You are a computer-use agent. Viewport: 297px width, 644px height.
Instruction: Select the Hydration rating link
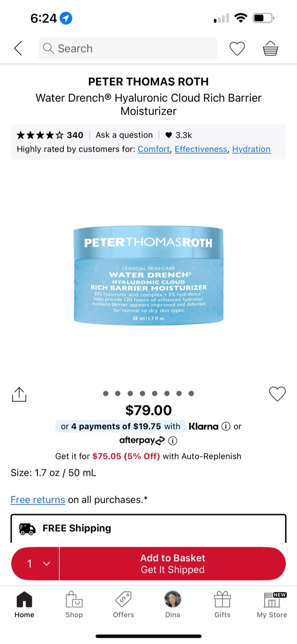tap(251, 149)
